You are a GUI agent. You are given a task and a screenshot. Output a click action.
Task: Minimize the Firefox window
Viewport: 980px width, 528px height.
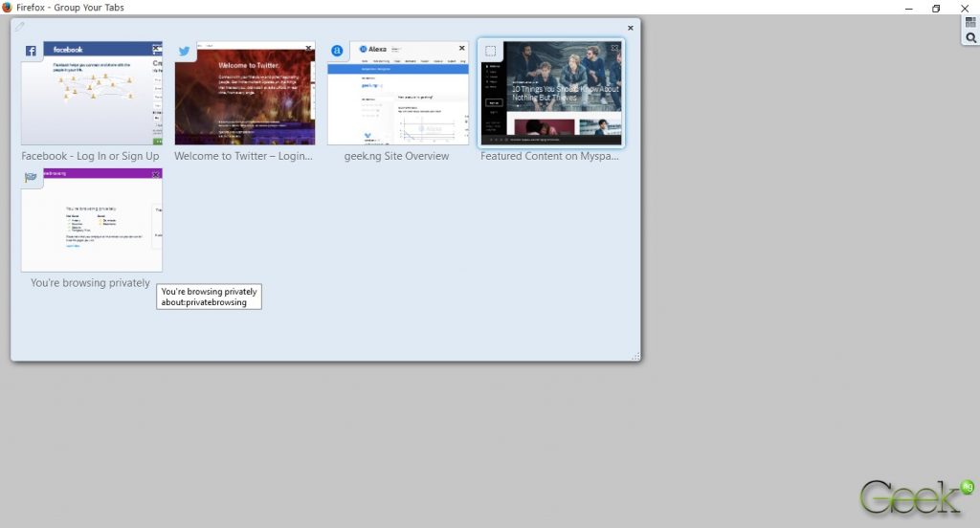click(x=909, y=8)
